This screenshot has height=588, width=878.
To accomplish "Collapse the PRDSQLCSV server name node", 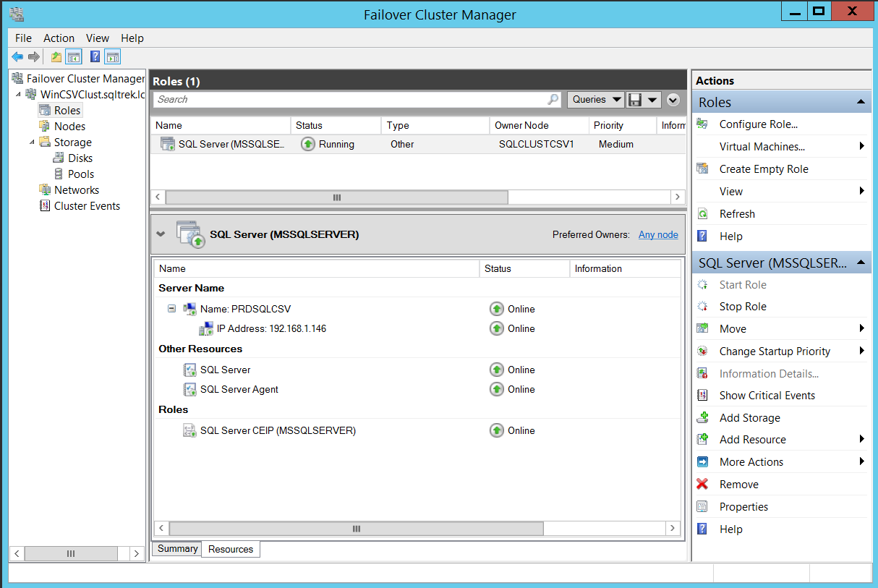I will (x=171, y=309).
